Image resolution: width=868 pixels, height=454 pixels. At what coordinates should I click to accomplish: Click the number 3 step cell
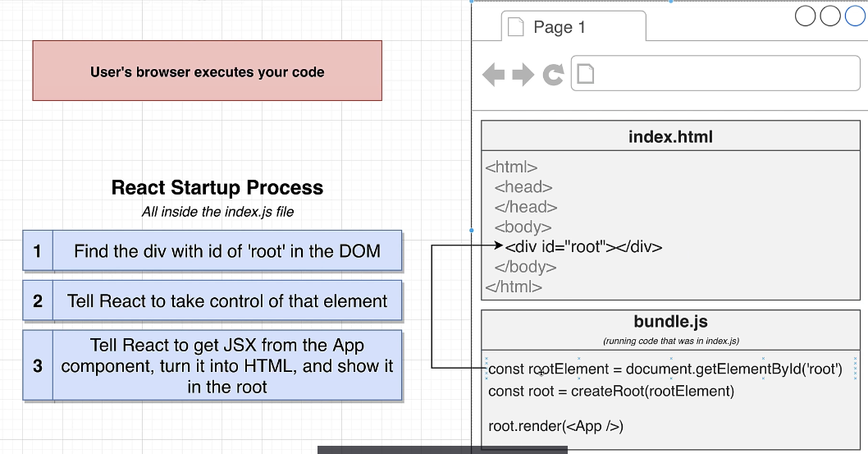click(38, 365)
